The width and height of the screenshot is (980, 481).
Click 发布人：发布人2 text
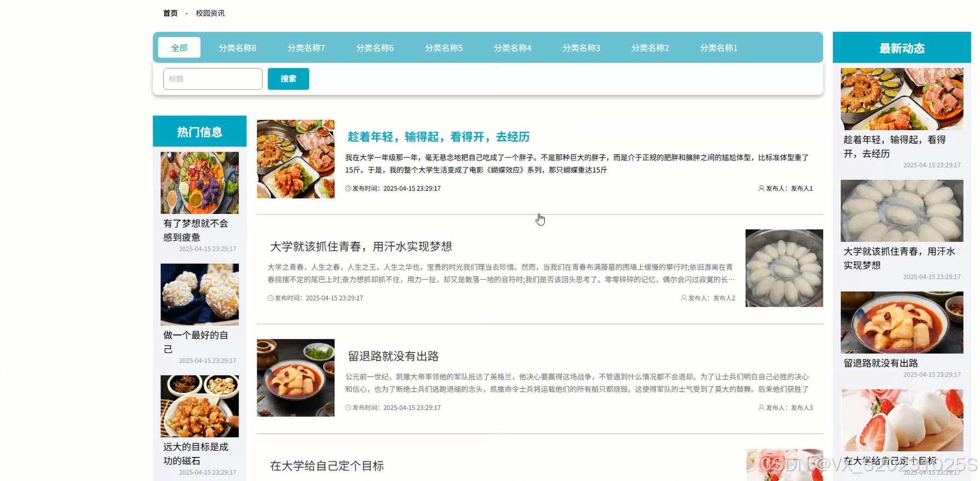point(712,298)
